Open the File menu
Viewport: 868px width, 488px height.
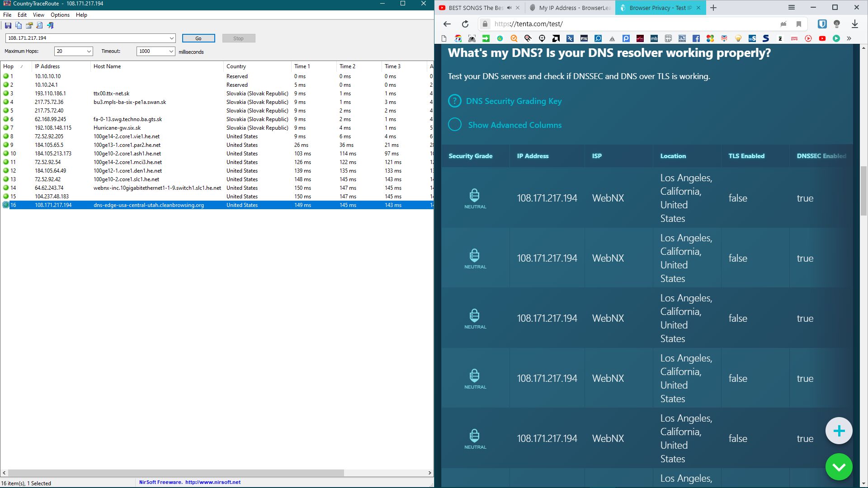7,15
